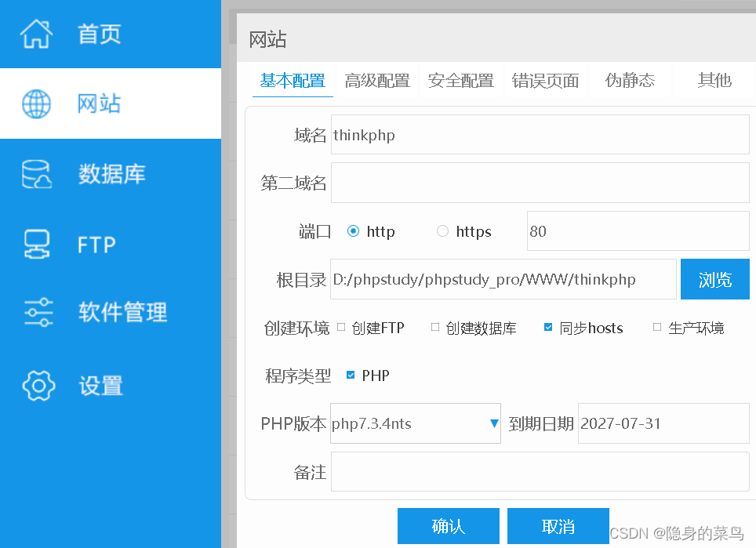Viewport: 756px width, 548px height.
Task: Click the PHP version dropdown arrow
Action: pos(494,423)
